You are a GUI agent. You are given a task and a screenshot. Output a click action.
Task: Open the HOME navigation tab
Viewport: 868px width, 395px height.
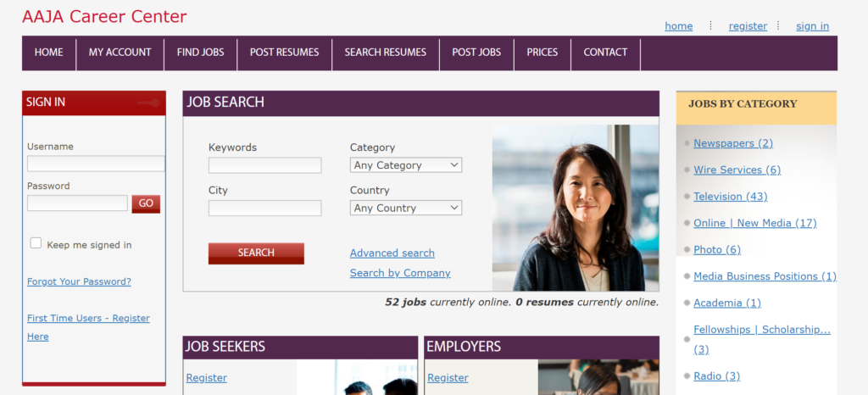(x=48, y=53)
